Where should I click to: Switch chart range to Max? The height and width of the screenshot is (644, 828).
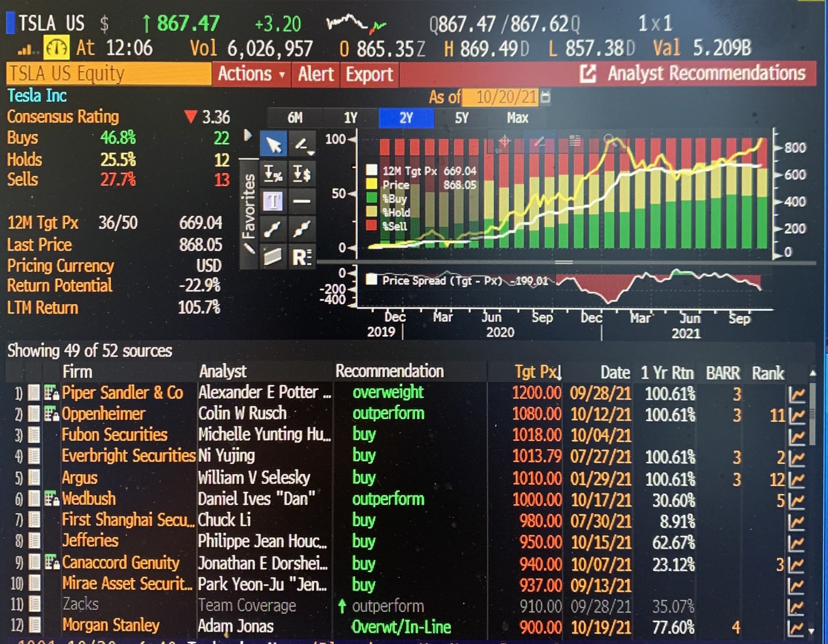pyautogui.click(x=517, y=118)
